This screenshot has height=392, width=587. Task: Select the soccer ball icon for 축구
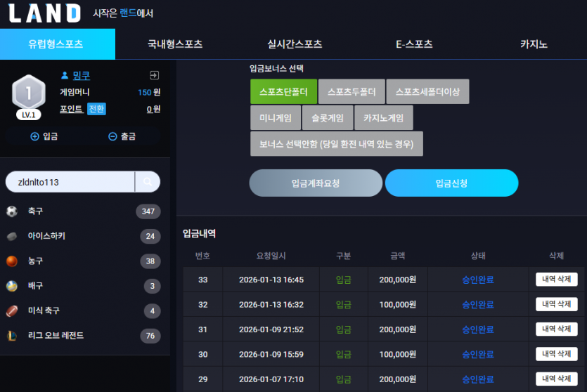pos(12,211)
